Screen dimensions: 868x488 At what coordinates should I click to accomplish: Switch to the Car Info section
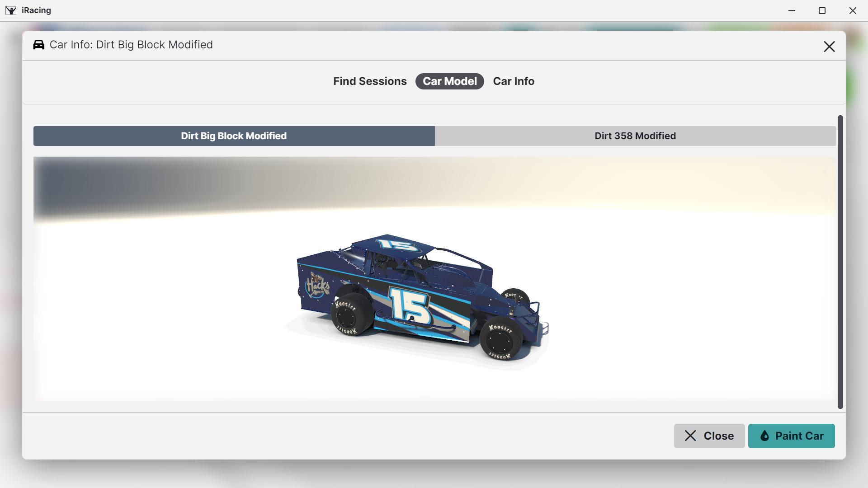(x=513, y=81)
